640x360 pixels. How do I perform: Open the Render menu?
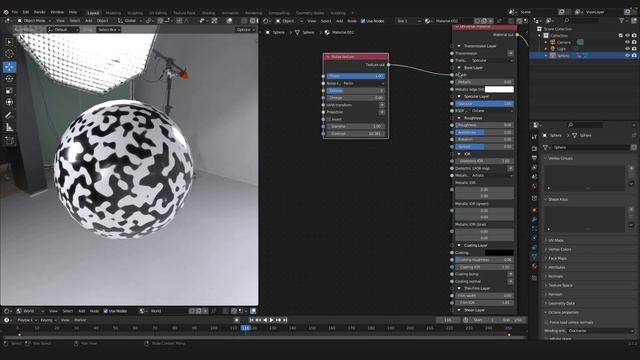40,12
